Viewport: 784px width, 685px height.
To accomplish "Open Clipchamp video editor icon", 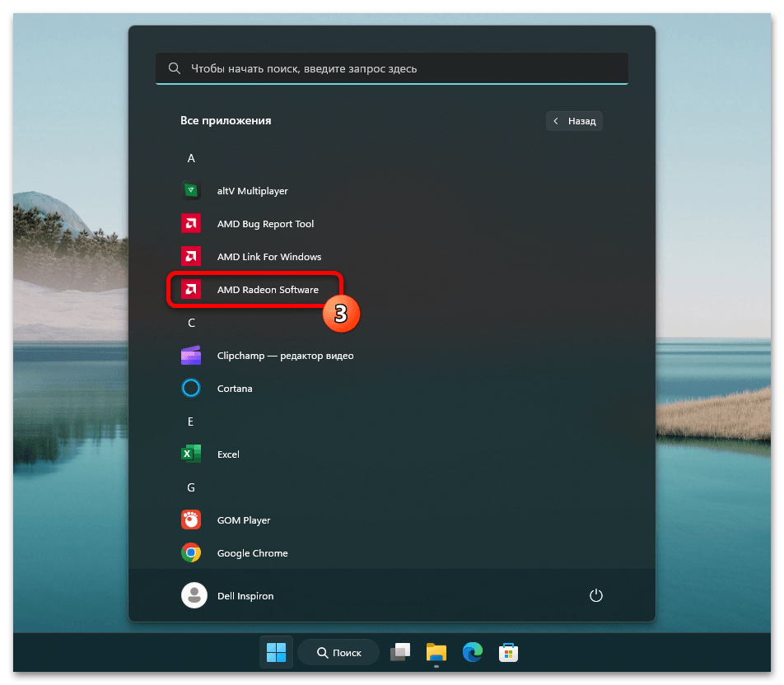I will click(191, 356).
